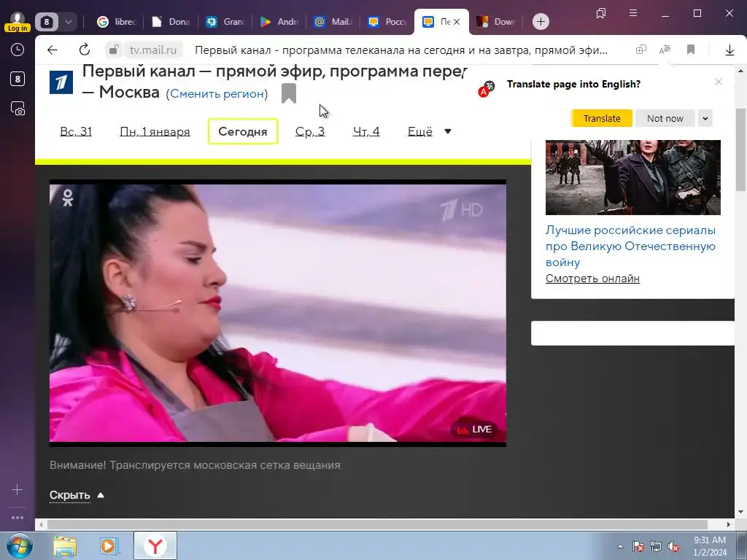Open the bookmarks collections icon in title bar

[x=601, y=13]
